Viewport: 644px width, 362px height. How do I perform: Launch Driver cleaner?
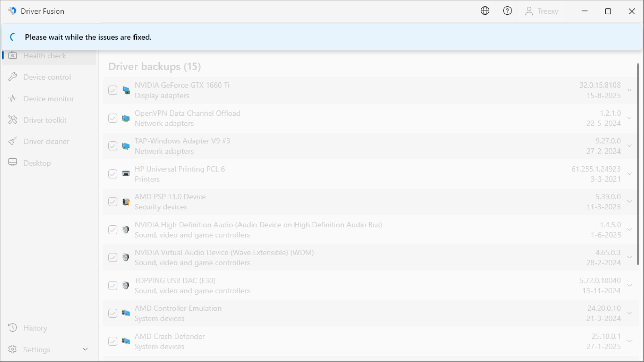(x=47, y=141)
